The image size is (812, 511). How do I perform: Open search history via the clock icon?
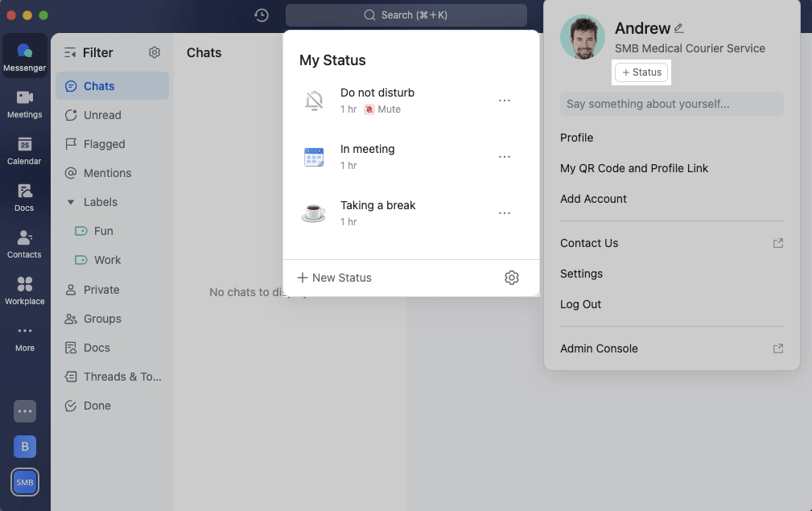point(261,14)
